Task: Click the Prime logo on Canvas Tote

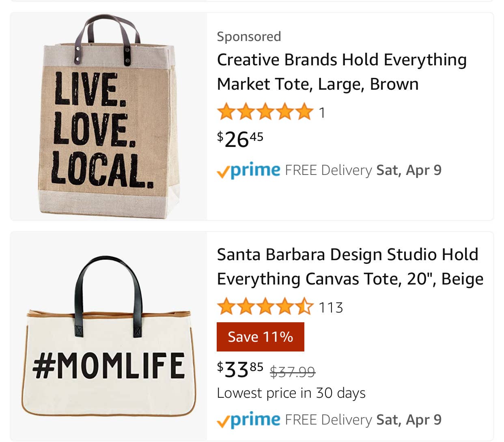Action: pyautogui.click(x=255, y=419)
